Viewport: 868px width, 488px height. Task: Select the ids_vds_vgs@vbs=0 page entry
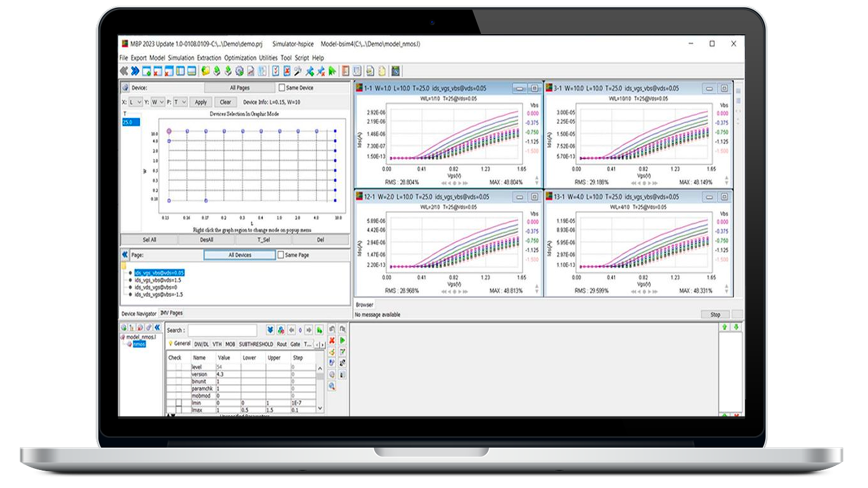[156, 287]
